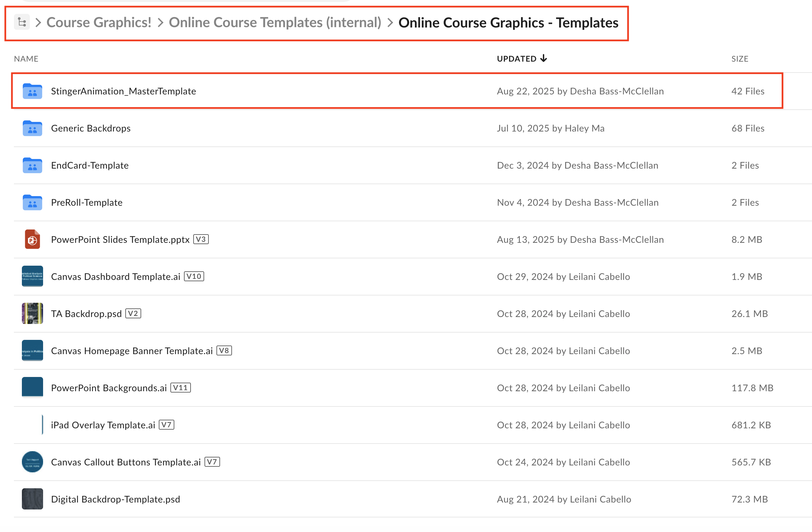Screen dimensions: 812x532
Task: Open the Canvas Dashboard Template.ai thumbnail
Action: coord(32,277)
